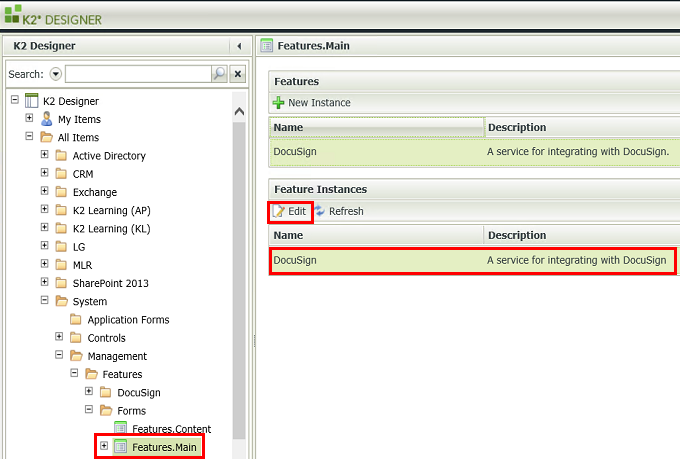Select Features.Content in the tree

click(171, 429)
